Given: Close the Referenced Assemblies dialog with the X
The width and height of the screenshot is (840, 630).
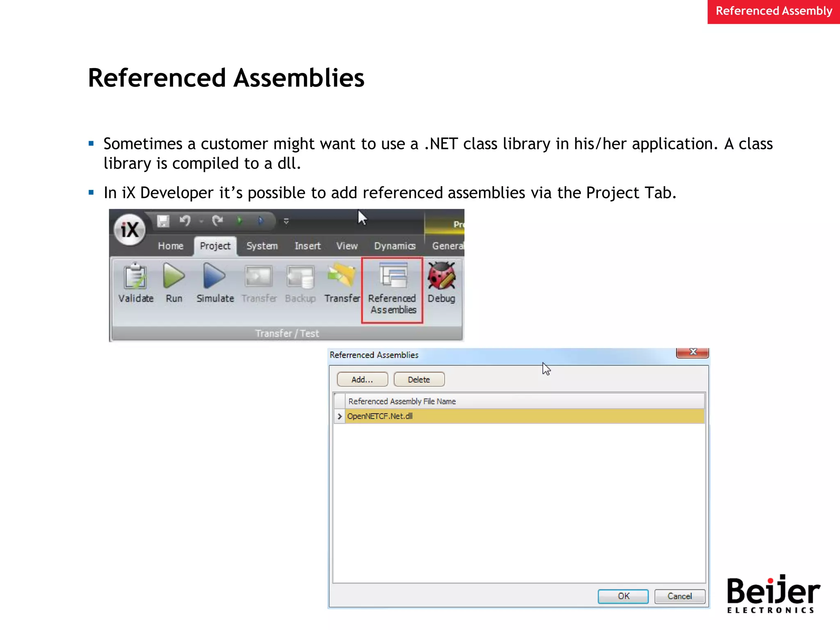Looking at the screenshot, I should [693, 352].
